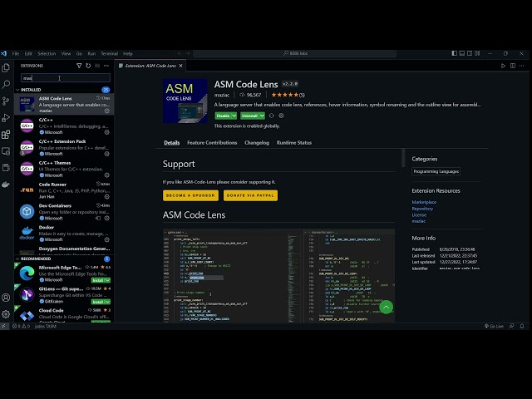Open Extensions views and more actions

pos(106,66)
